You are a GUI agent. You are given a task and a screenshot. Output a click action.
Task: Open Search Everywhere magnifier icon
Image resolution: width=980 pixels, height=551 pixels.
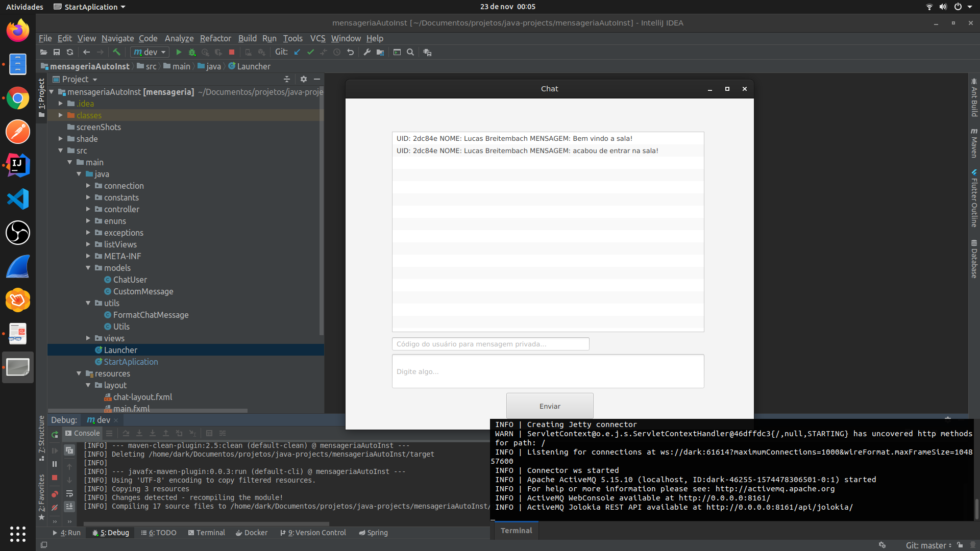coord(410,52)
